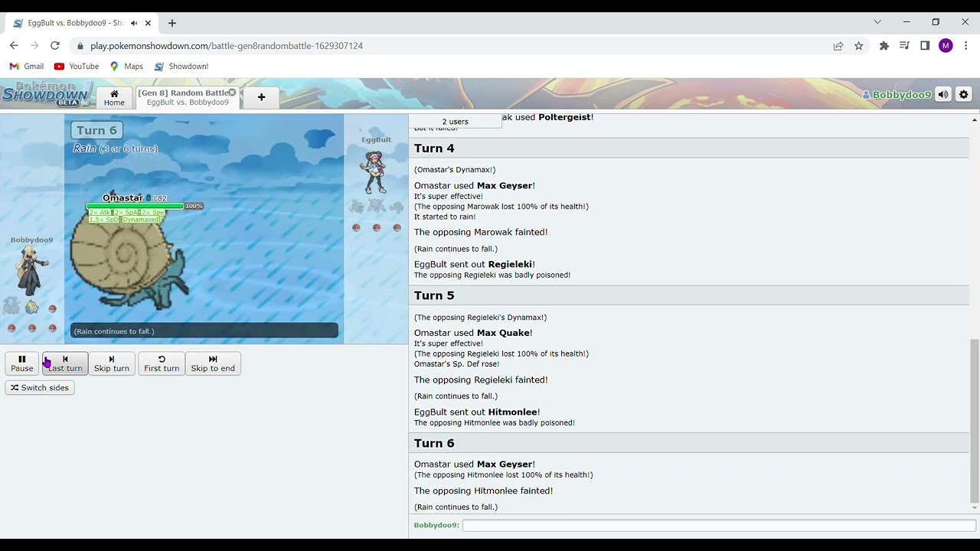Open new room with plus button

tap(261, 97)
